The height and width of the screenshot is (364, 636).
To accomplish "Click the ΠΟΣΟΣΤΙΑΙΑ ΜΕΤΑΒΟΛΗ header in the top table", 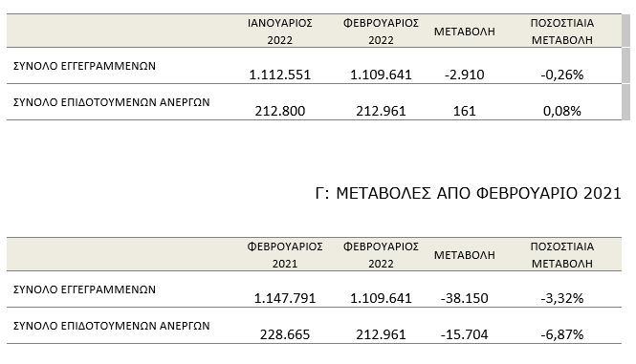I will (562, 32).
